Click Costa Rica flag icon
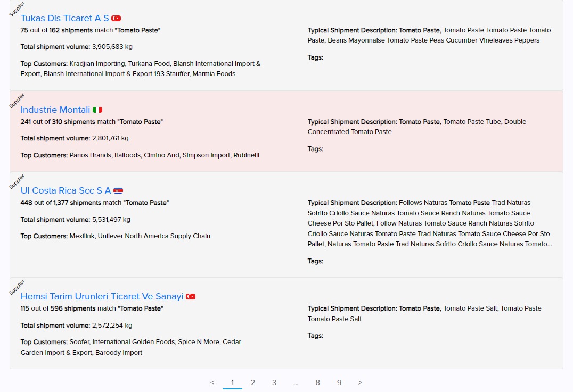 coord(118,191)
